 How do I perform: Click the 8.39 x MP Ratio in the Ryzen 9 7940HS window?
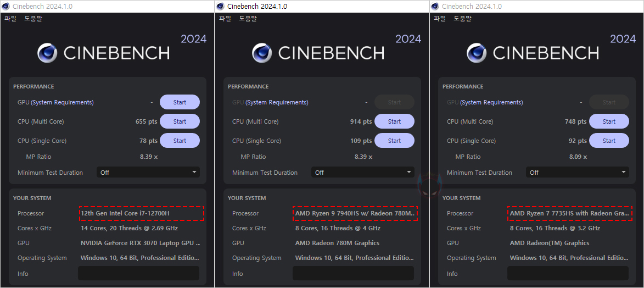click(x=363, y=157)
